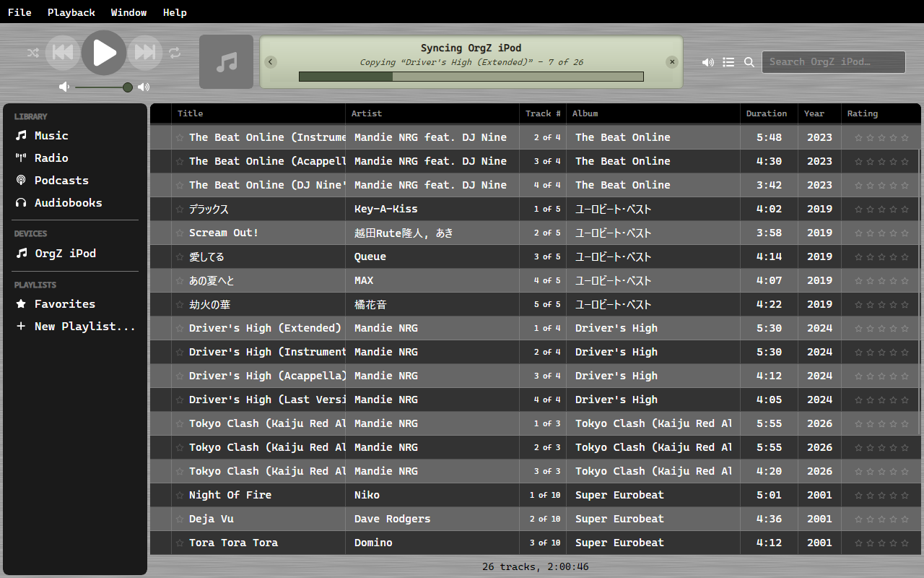Screen dimensions: 924x578
Task: Focus the Search OrgZ iPod field
Action: click(x=834, y=62)
